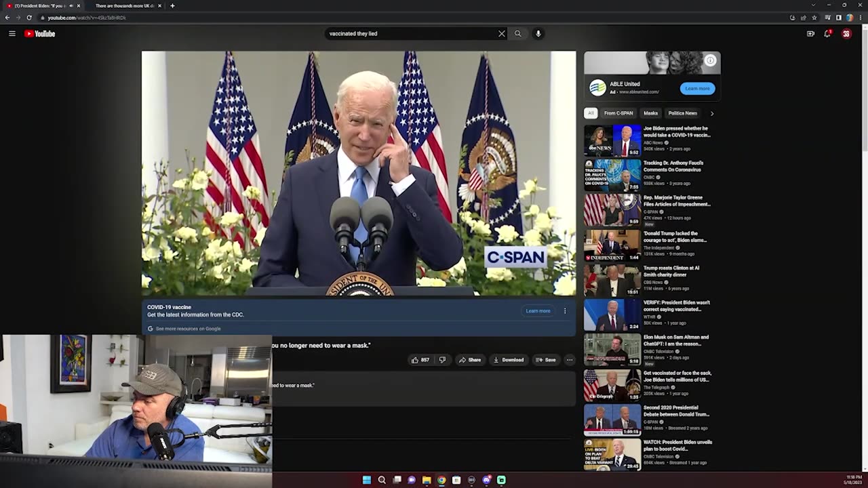Click Learn more on ABLE United ad
The height and width of the screenshot is (488, 868).
click(697, 88)
